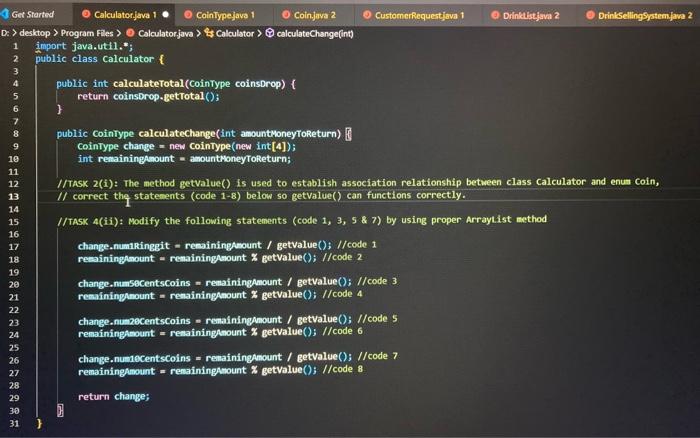
Task: Click the desktop breadcrumb segment
Action: click(x=34, y=33)
